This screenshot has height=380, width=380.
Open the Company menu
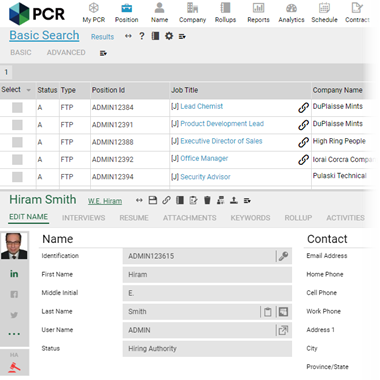pyautogui.click(x=192, y=13)
